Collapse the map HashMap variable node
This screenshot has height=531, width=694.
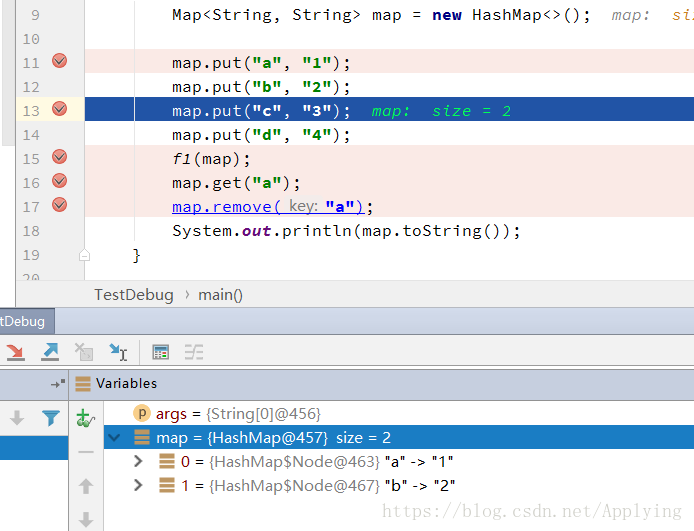coord(115,438)
